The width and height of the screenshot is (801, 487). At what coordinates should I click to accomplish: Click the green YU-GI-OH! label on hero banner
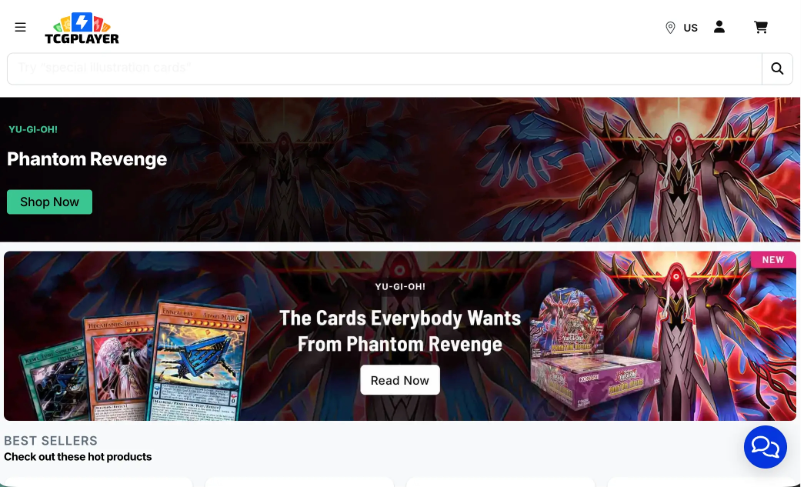(x=33, y=129)
